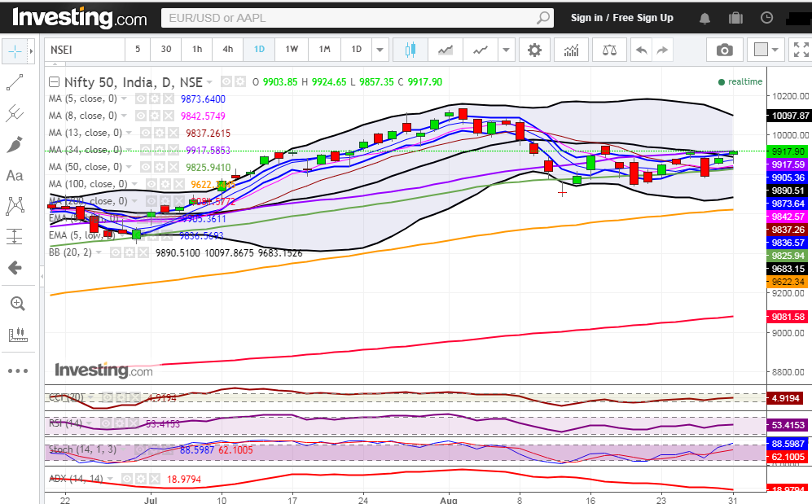Click the realtime status indicator
The image size is (812, 504).
[x=740, y=81]
